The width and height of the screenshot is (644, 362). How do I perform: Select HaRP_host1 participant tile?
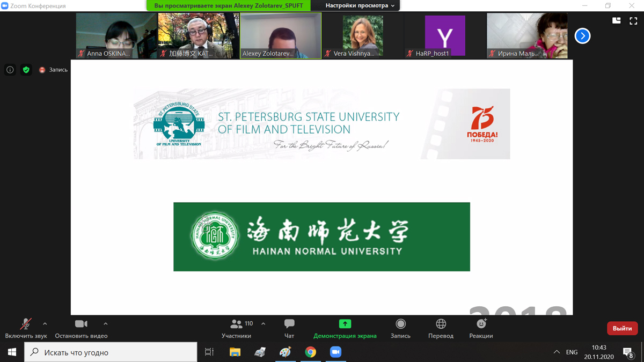click(x=445, y=36)
